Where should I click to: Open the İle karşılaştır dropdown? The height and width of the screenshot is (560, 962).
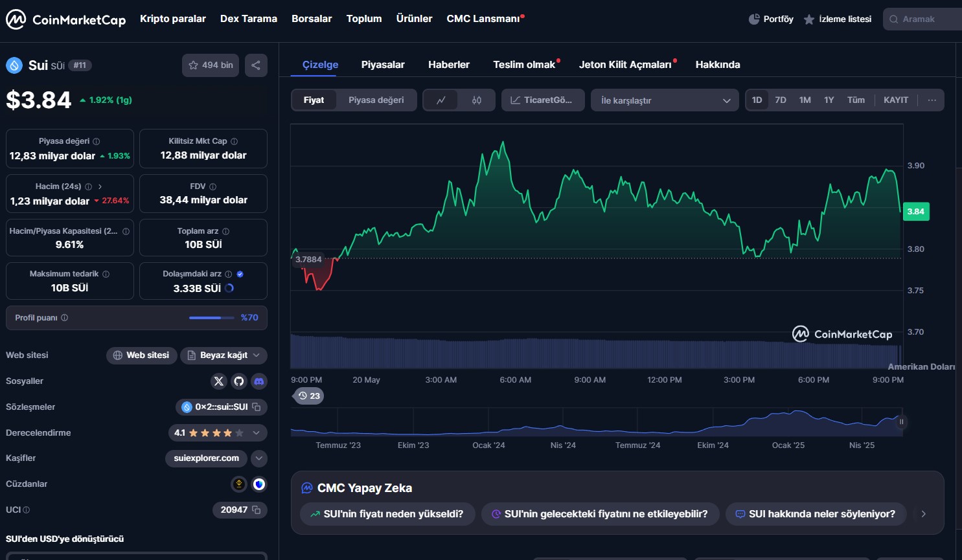(665, 100)
